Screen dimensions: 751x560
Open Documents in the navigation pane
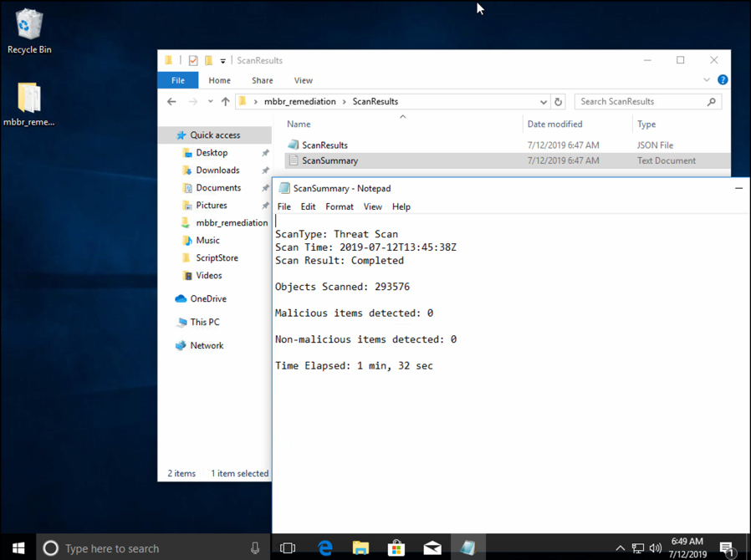(x=218, y=187)
